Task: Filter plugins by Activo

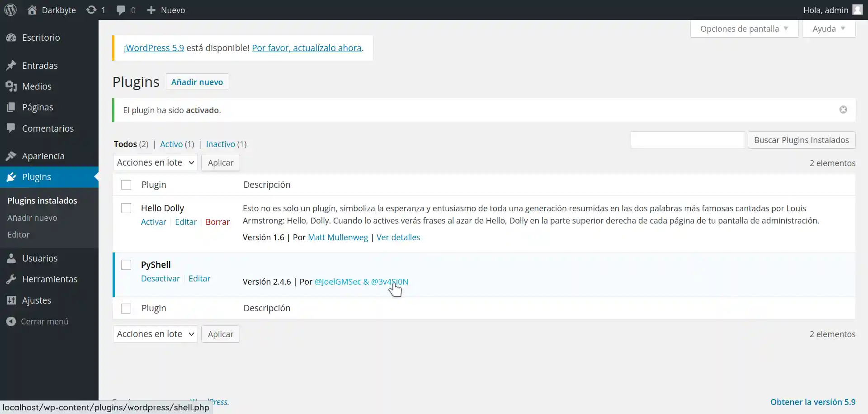Action: [171, 144]
